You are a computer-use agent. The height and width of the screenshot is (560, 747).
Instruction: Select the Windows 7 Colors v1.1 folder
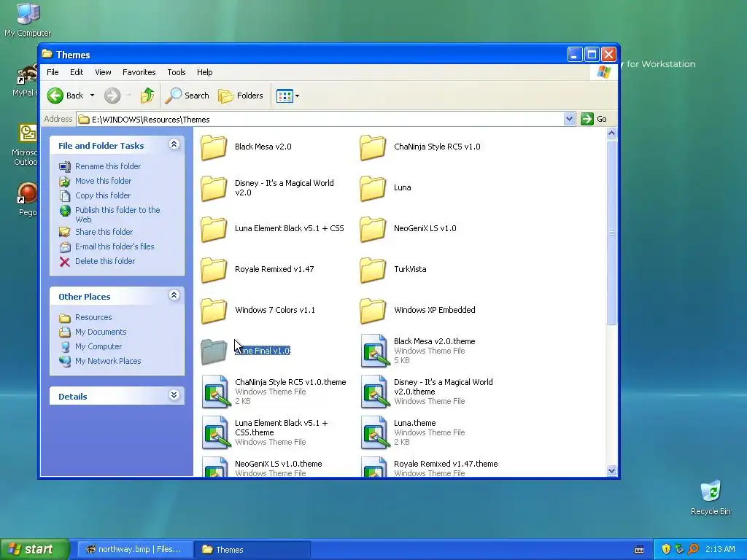[x=214, y=311]
